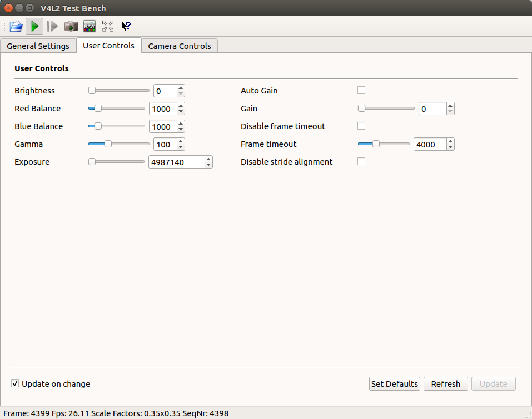
Task: Click the Red Balance slider handle
Action: click(98, 109)
